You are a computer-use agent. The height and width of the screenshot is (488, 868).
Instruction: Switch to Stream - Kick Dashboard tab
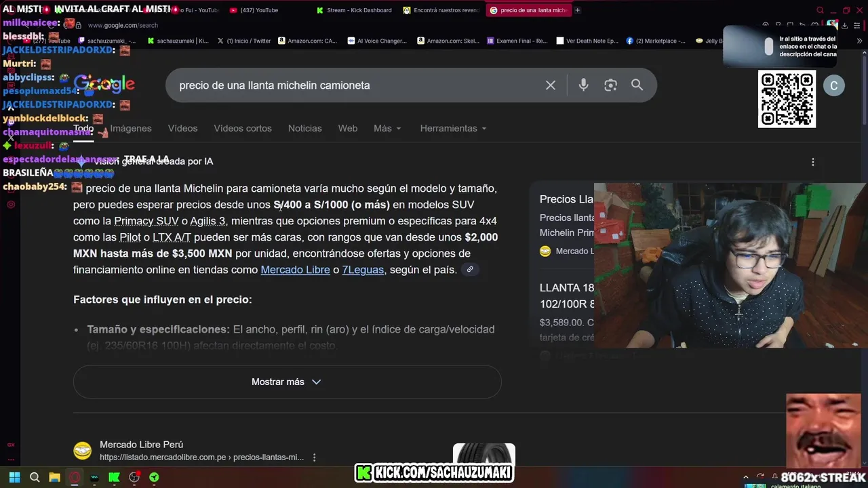(x=354, y=10)
